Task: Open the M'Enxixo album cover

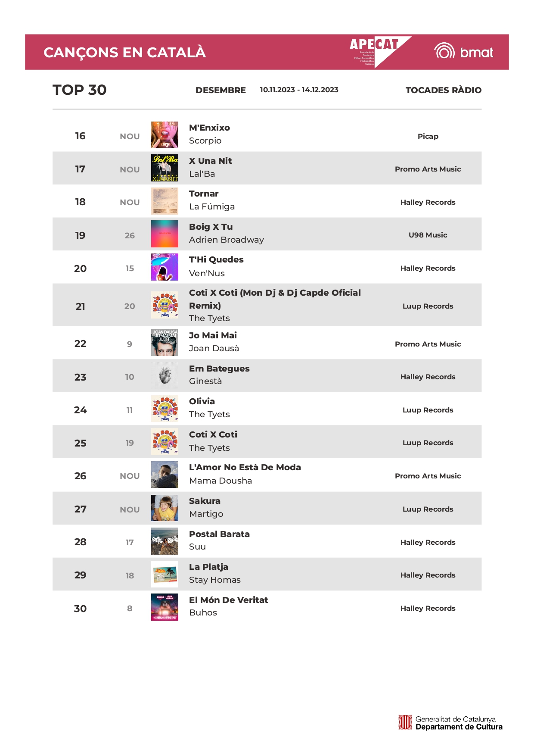Action: click(x=165, y=135)
